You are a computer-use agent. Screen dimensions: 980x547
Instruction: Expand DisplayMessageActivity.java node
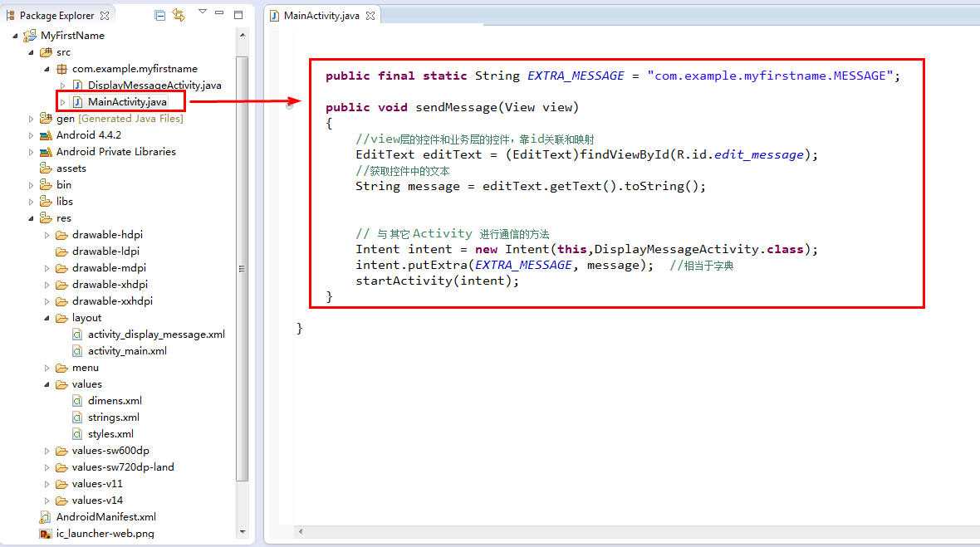click(62, 85)
